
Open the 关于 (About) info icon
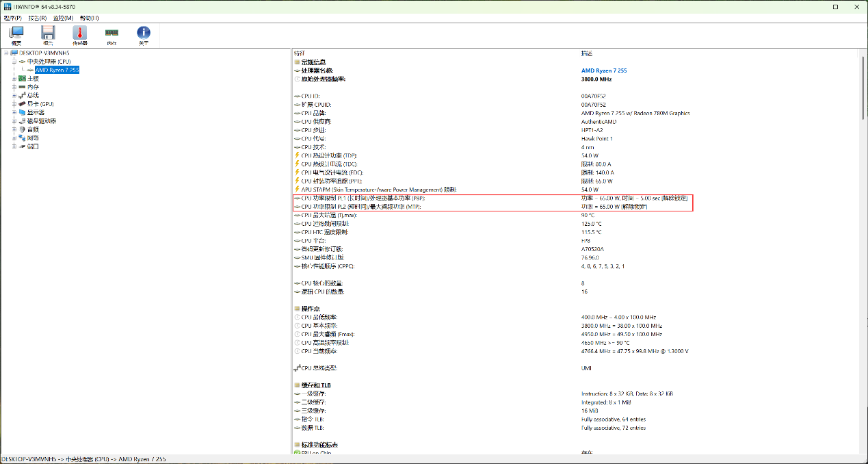(x=144, y=34)
